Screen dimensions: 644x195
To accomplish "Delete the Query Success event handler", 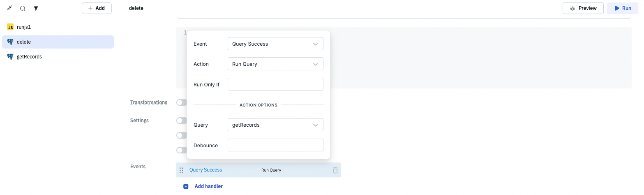I will pyautogui.click(x=335, y=170).
